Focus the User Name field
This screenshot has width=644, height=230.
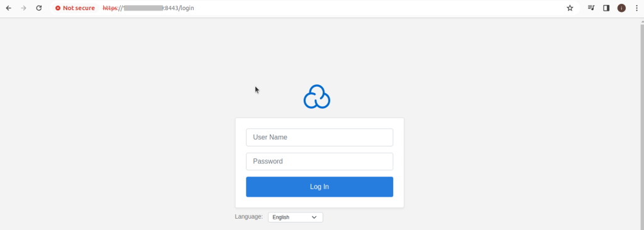[319, 137]
